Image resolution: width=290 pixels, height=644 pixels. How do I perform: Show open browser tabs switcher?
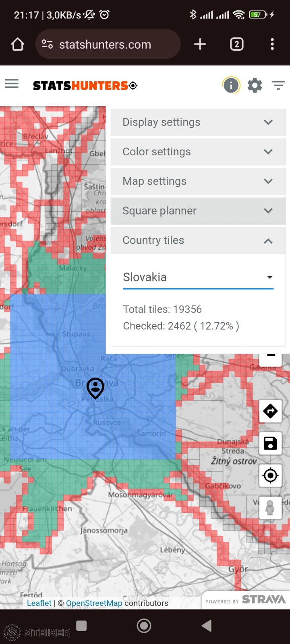tap(236, 44)
